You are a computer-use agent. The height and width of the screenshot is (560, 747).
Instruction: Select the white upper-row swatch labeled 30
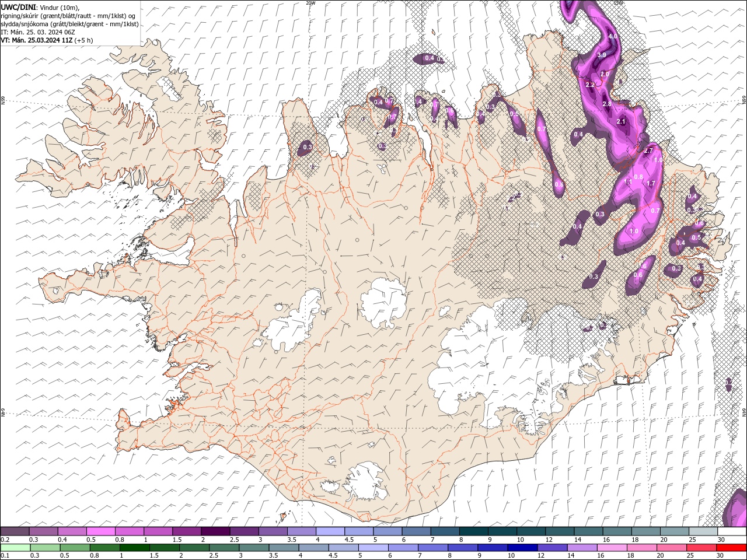pos(732,531)
